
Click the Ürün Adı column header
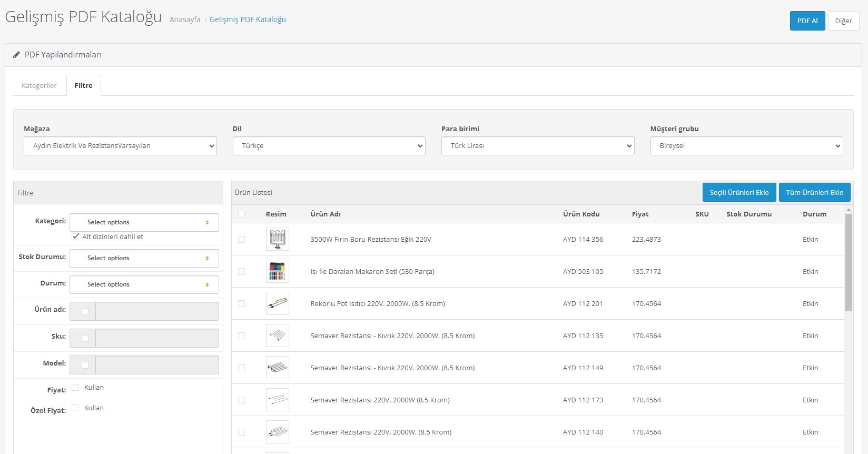(325, 214)
